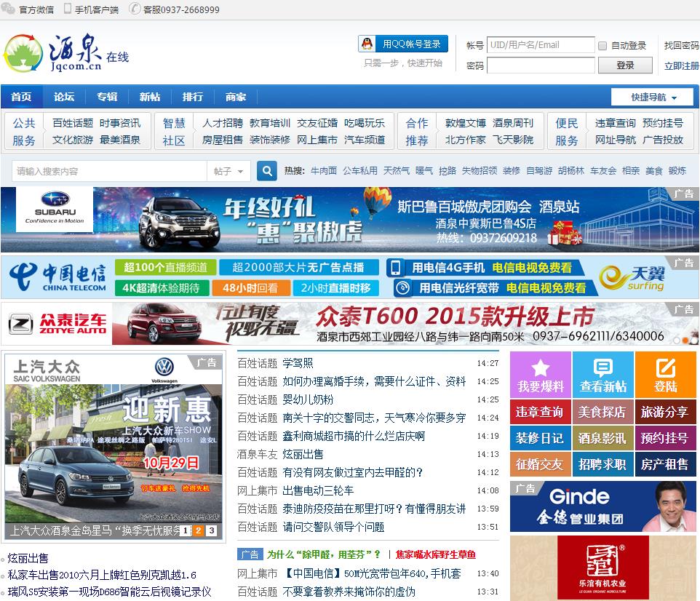Click hot search term 牛肉面
The height and width of the screenshot is (601, 700).
click(x=324, y=170)
